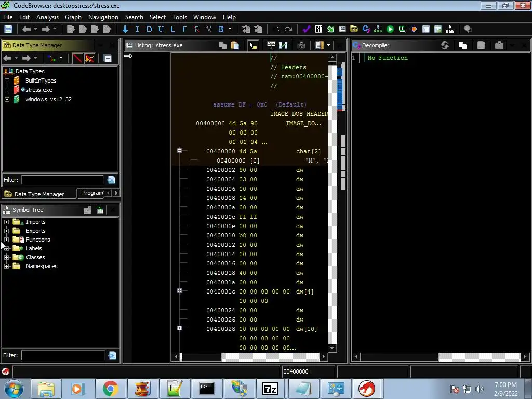
Task: Navigate to next Label with the L icon
Action: pyautogui.click(x=172, y=29)
